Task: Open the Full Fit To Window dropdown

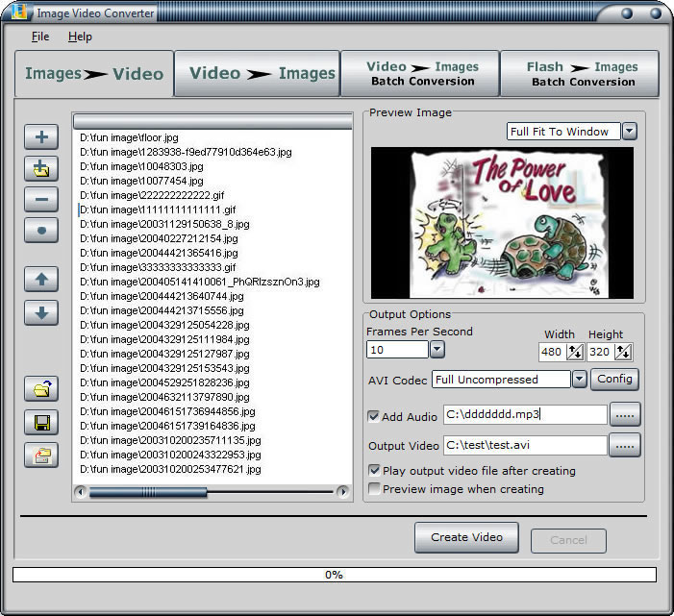Action: [630, 131]
